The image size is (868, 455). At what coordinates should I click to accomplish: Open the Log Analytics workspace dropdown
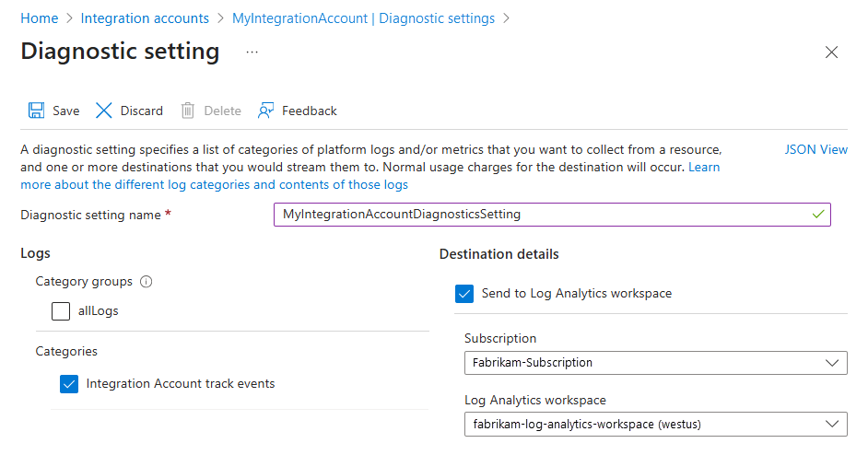coord(655,424)
